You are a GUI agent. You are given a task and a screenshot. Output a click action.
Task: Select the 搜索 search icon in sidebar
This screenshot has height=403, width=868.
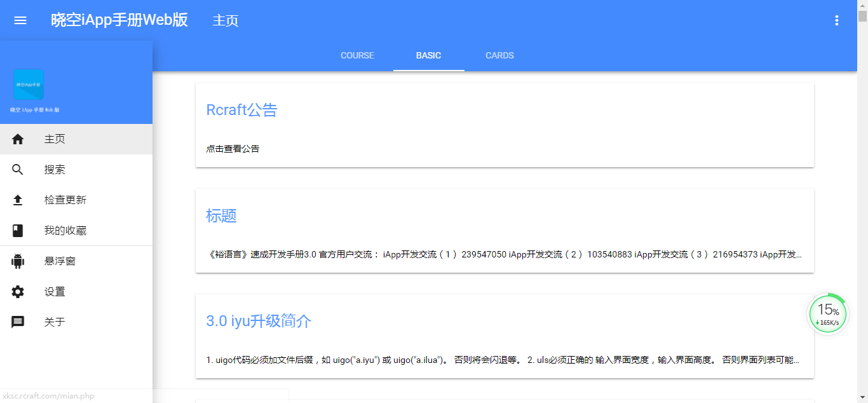18,169
